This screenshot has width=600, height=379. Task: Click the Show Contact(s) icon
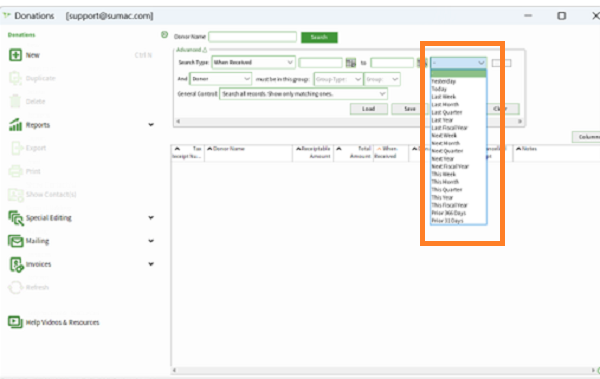click(x=16, y=194)
